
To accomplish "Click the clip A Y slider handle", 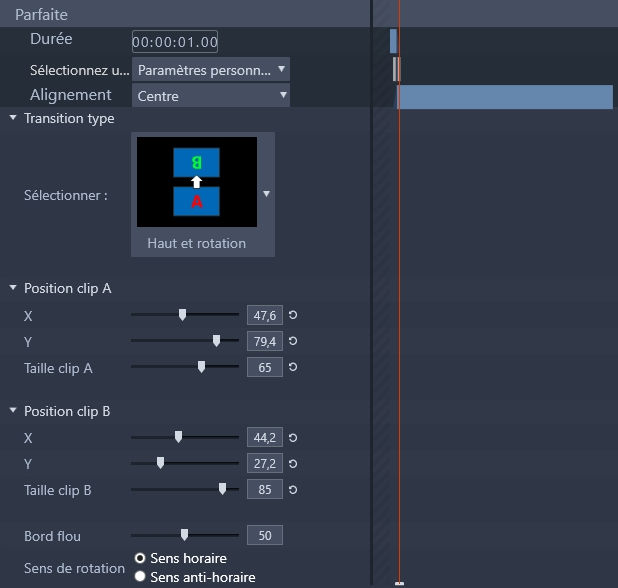I will tap(216, 341).
